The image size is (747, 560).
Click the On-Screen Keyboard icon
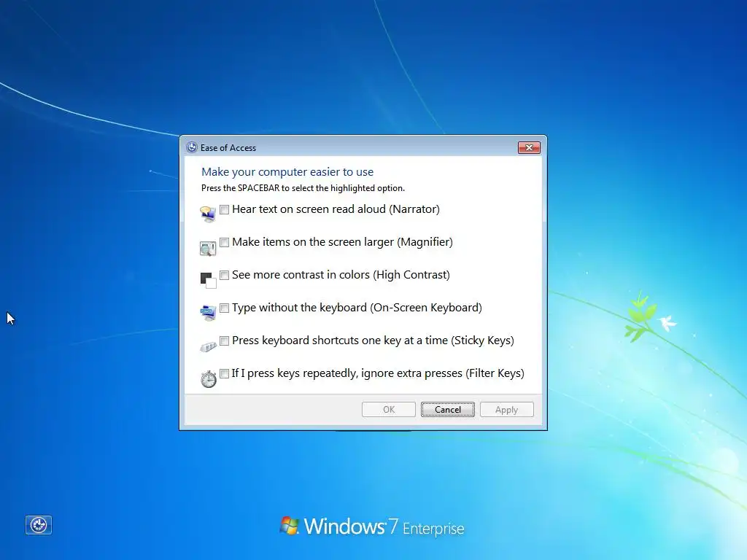tap(208, 313)
